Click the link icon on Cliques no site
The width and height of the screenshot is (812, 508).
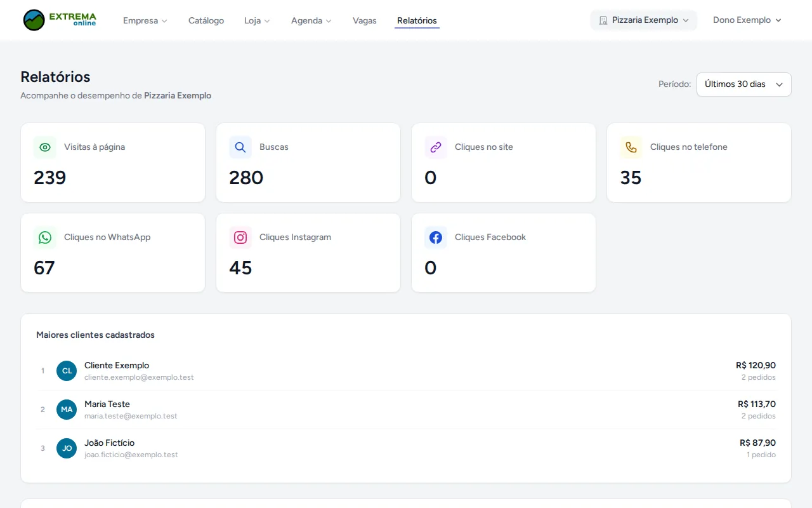pyautogui.click(x=436, y=147)
